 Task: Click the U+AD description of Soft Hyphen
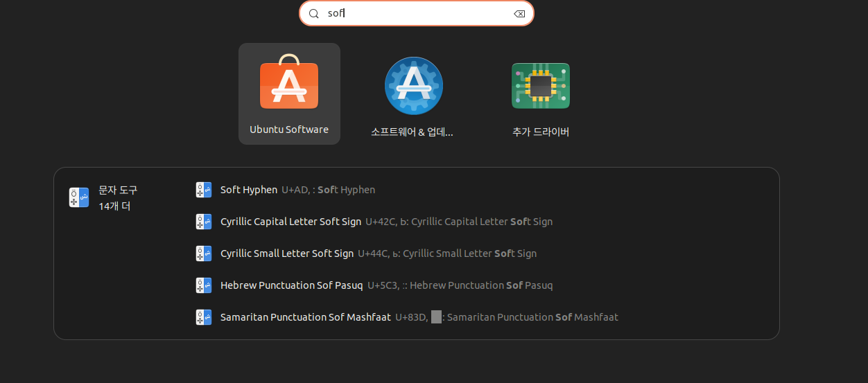click(329, 190)
